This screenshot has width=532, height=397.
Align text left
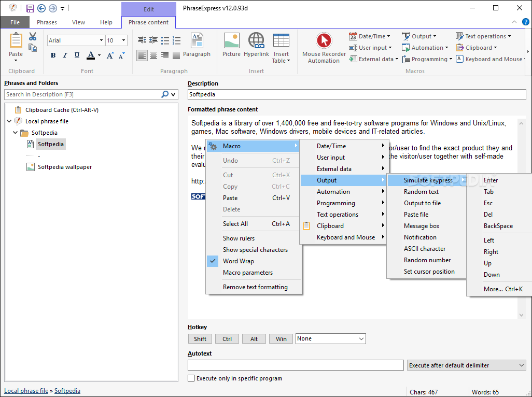(x=142, y=55)
